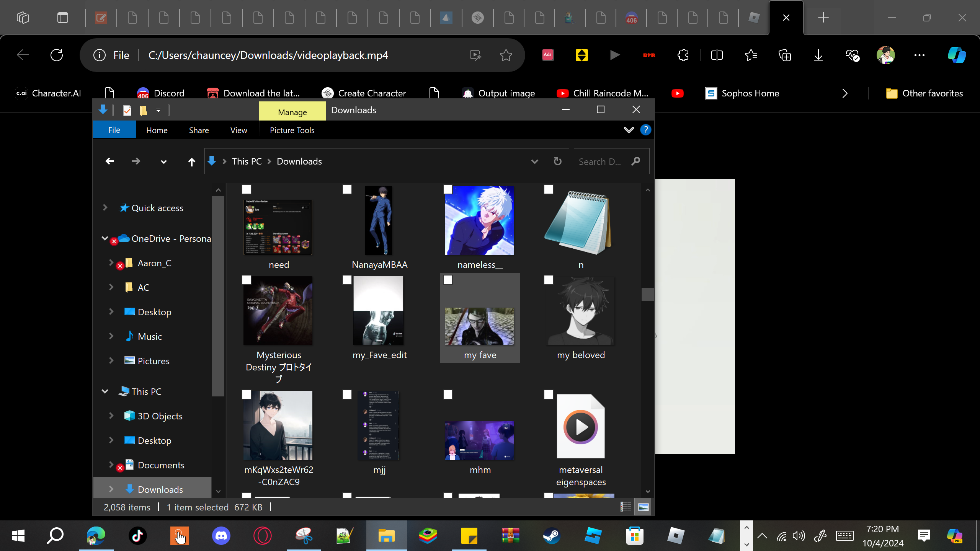Open TikTok from the taskbar

coord(138,536)
